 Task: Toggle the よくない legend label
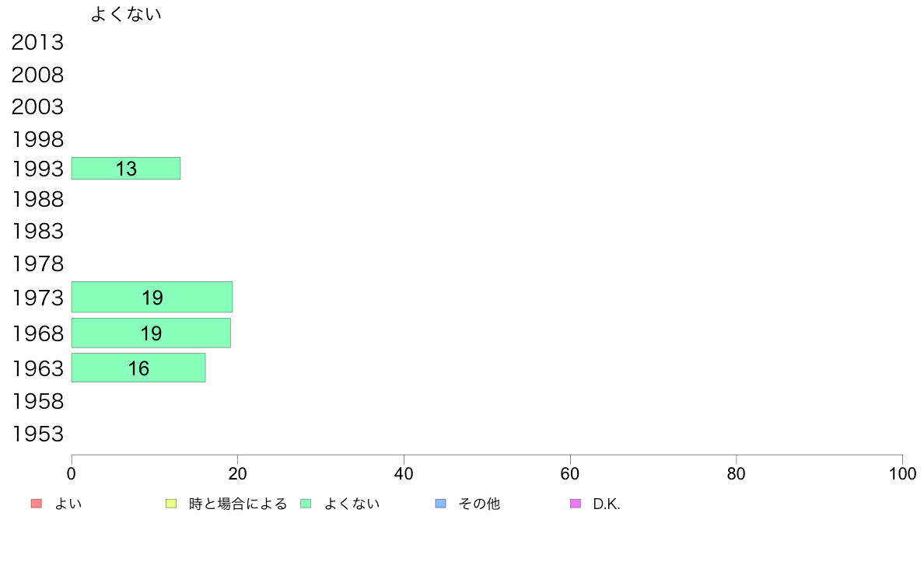point(352,504)
